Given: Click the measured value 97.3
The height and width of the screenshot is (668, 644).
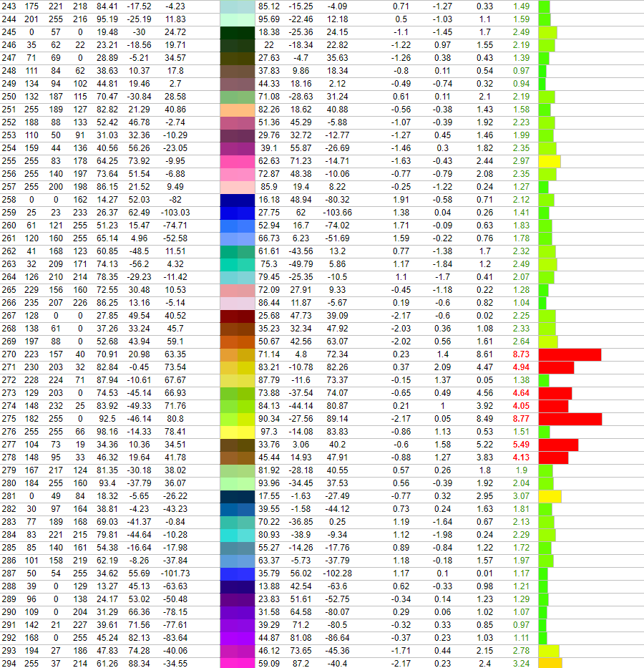Looking at the screenshot, I should pos(270,432).
